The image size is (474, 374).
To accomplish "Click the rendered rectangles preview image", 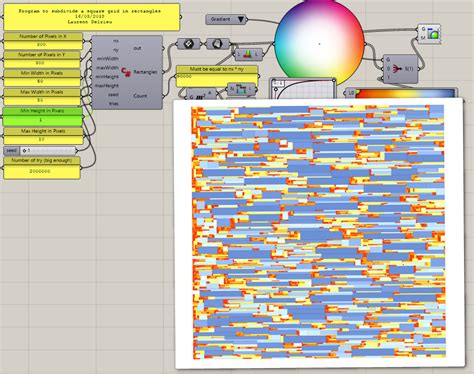I will coord(319,233).
